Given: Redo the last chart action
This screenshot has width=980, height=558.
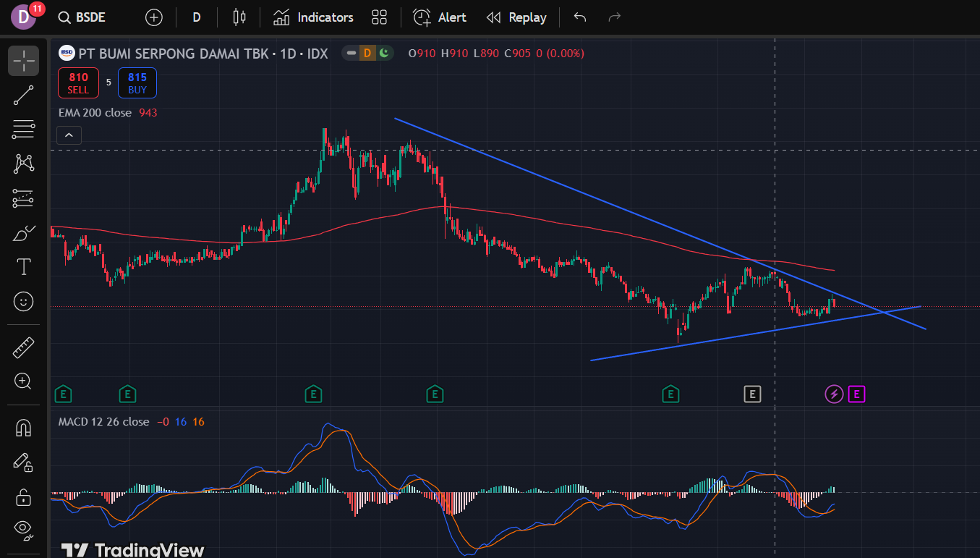Looking at the screenshot, I should click(x=615, y=17).
